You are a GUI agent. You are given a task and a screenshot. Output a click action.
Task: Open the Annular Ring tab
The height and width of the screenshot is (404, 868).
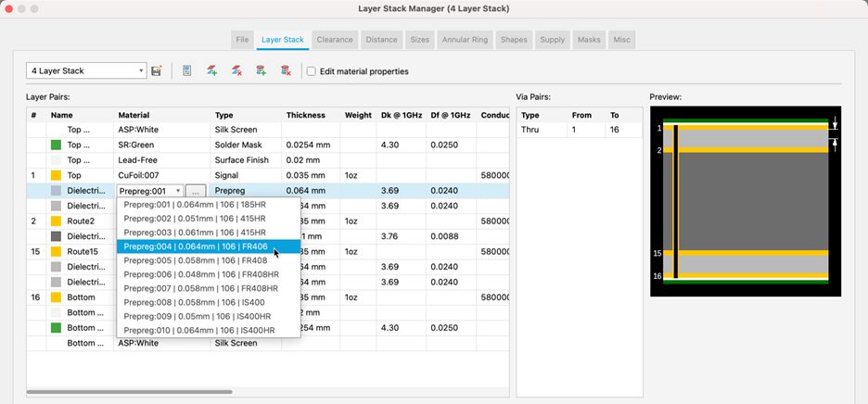pyautogui.click(x=464, y=40)
